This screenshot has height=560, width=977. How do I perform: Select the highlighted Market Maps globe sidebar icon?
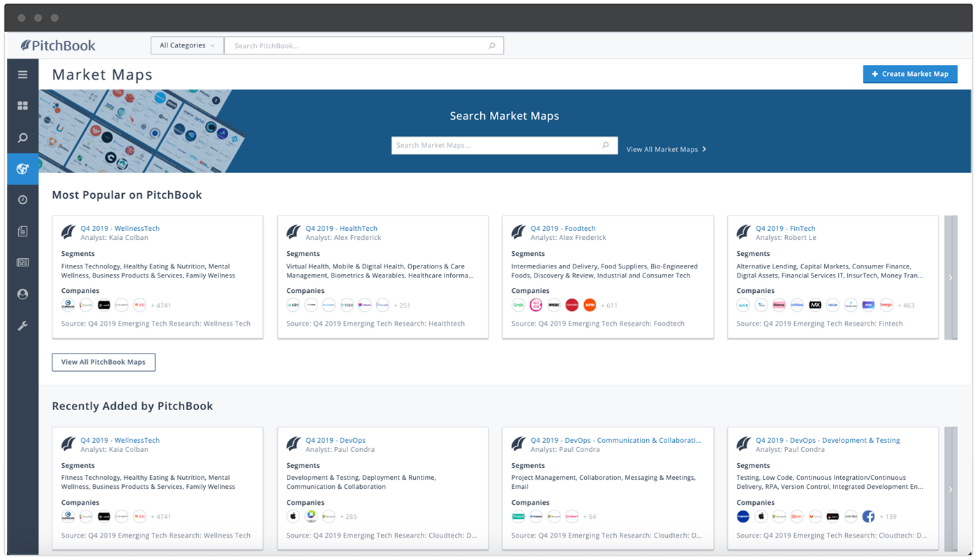click(22, 169)
